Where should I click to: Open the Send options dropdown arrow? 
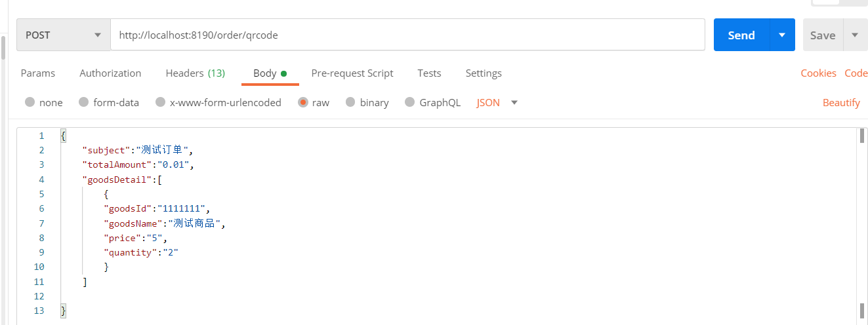(782, 35)
